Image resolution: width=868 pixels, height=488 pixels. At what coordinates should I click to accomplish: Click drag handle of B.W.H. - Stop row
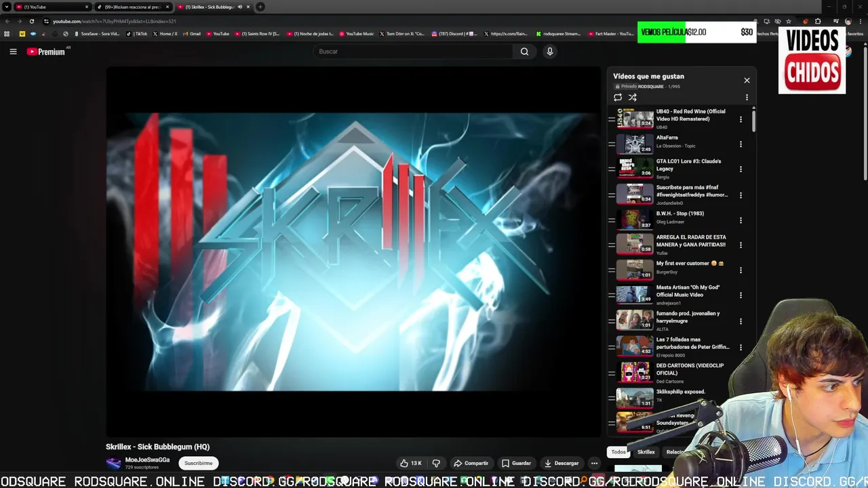pyautogui.click(x=611, y=220)
